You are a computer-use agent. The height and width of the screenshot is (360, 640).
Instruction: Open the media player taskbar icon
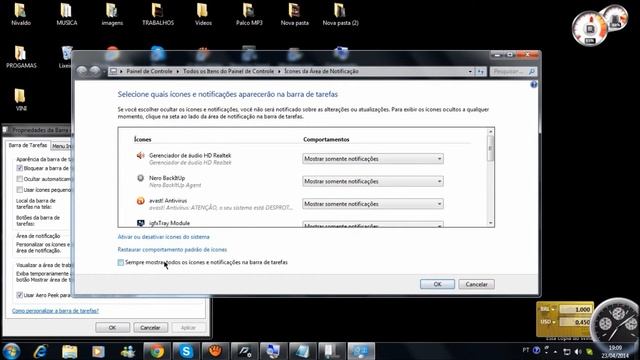click(x=98, y=351)
